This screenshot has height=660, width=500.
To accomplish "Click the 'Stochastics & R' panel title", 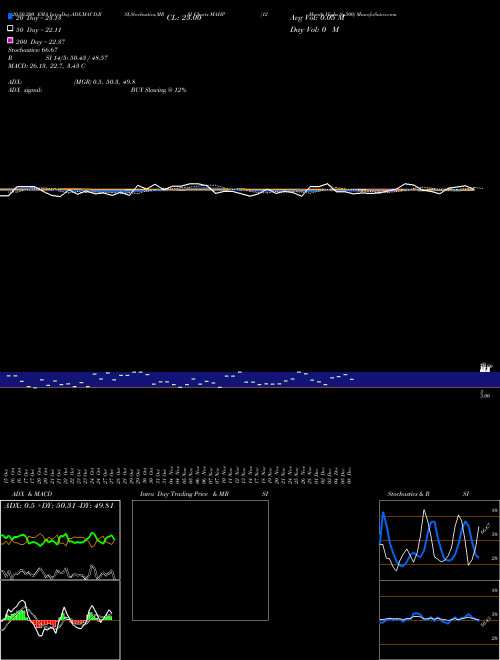I will click(x=409, y=494).
